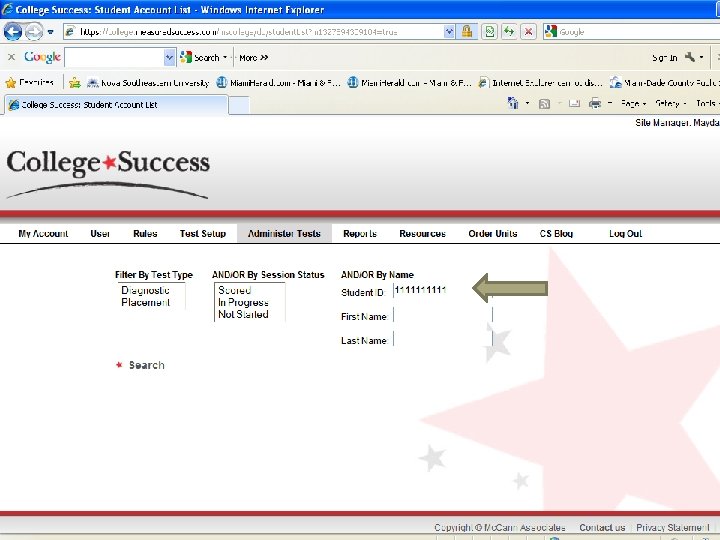Image resolution: width=720 pixels, height=540 pixels.
Task: Click Privacy Statement footer link
Action: (x=672, y=527)
